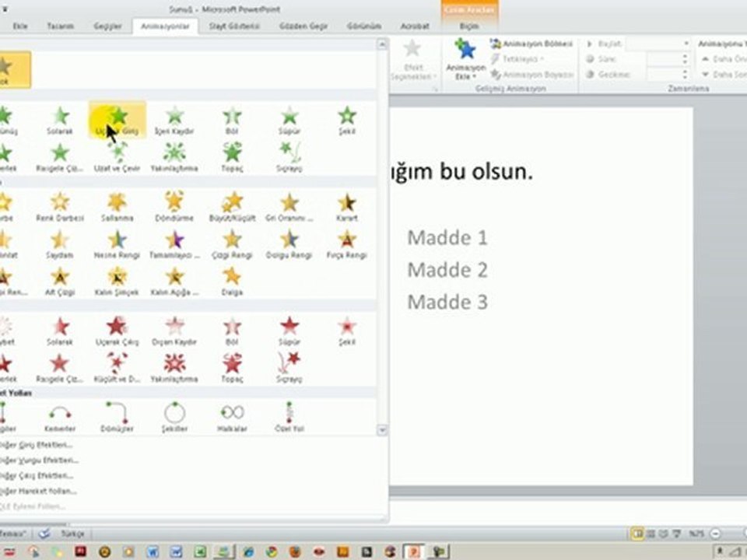This screenshot has height=560, width=747.
Task: Choose the Kalın Açığa emphasis effect
Action: (x=174, y=282)
